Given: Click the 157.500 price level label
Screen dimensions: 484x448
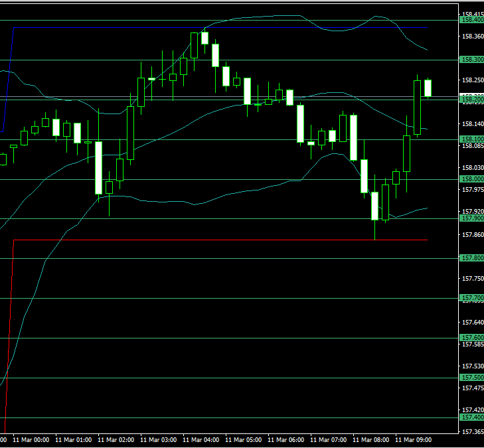Looking at the screenshot, I should pyautogui.click(x=471, y=377).
